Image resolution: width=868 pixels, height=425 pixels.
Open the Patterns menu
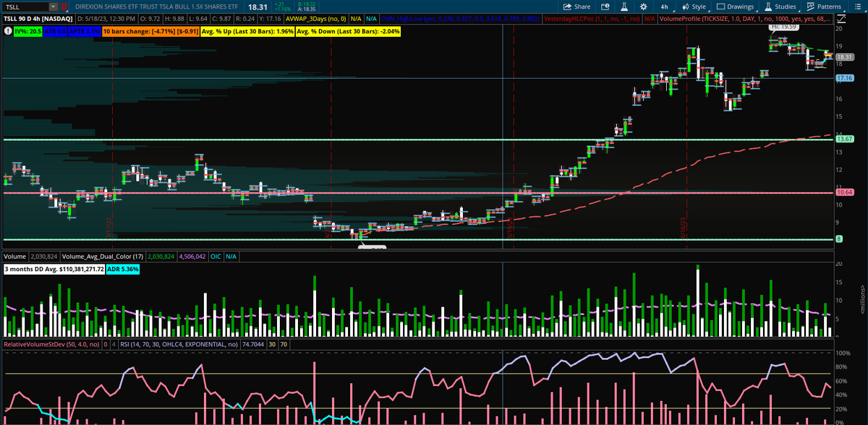pos(823,6)
